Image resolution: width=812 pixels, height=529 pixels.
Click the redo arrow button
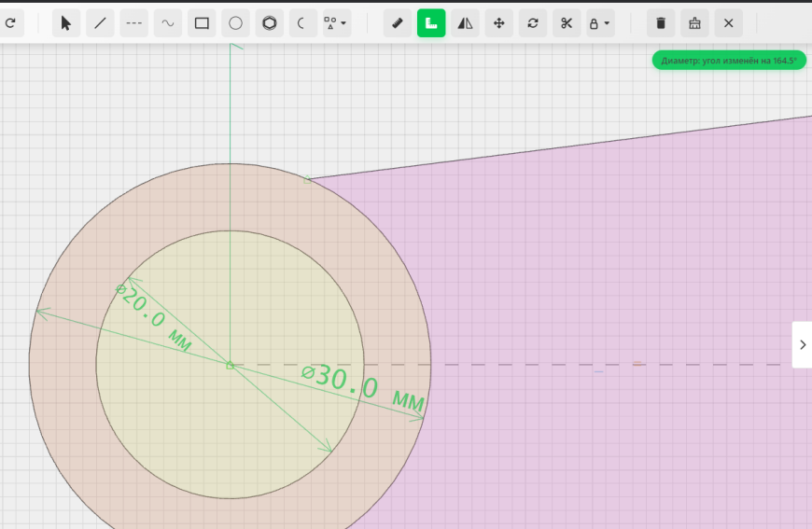[10, 23]
